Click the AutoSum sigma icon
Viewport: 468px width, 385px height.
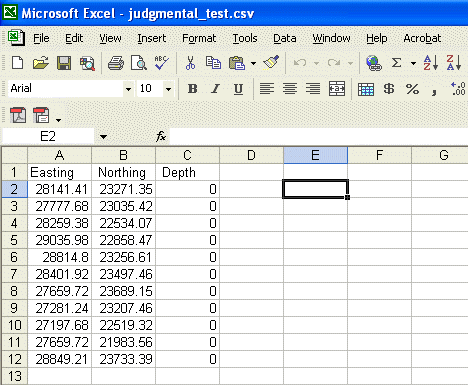396,63
